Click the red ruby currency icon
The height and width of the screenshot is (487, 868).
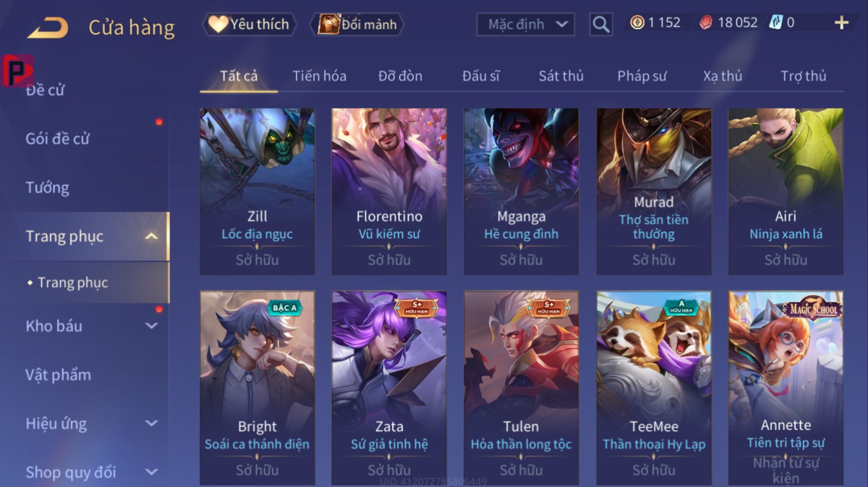point(706,22)
